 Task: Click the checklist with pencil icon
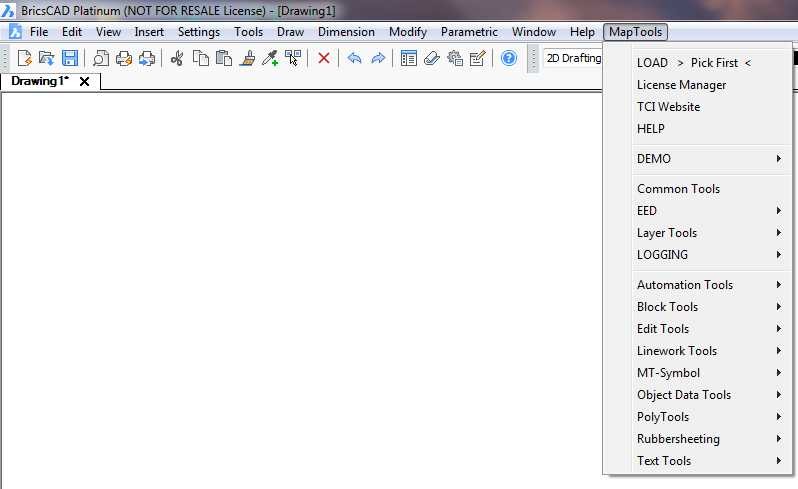coord(477,58)
